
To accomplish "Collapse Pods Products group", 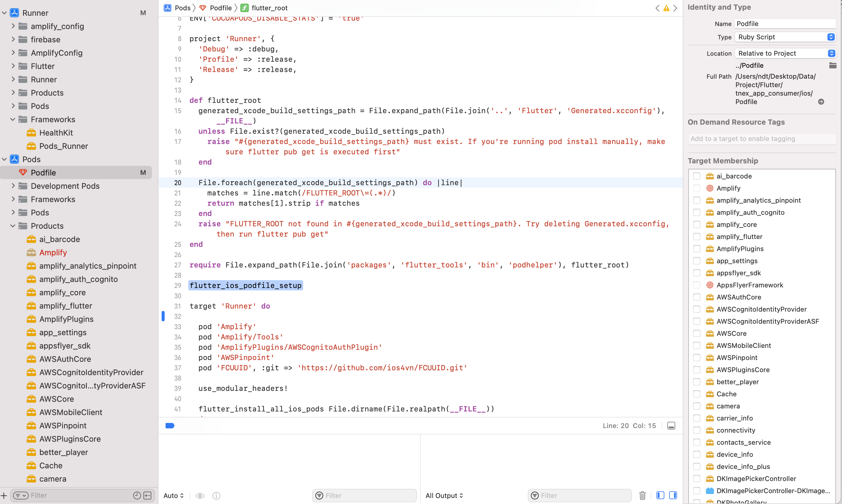I will tap(13, 226).
